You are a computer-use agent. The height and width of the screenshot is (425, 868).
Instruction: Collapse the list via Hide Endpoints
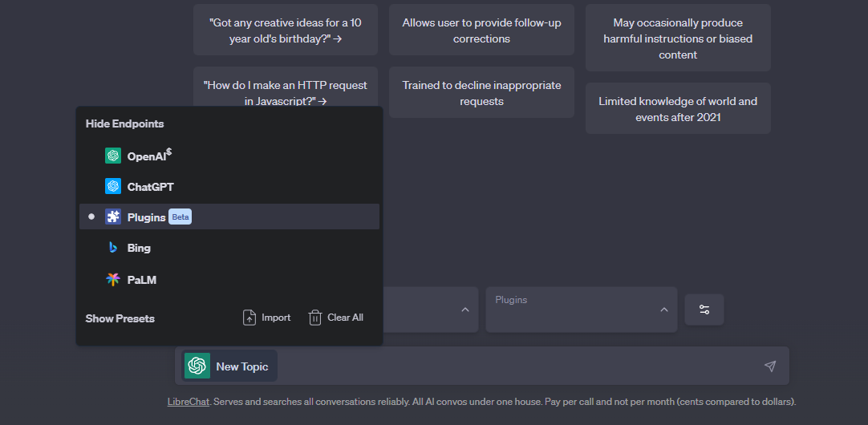124,123
